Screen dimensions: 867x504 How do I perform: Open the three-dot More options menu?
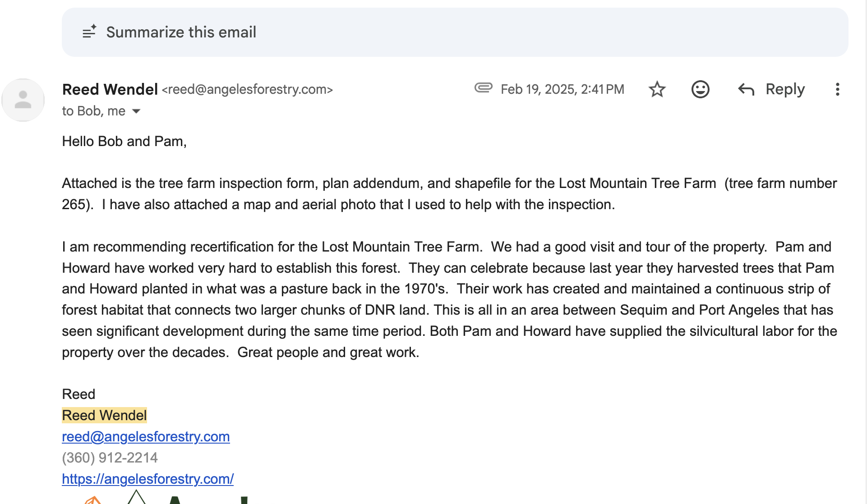pyautogui.click(x=837, y=89)
